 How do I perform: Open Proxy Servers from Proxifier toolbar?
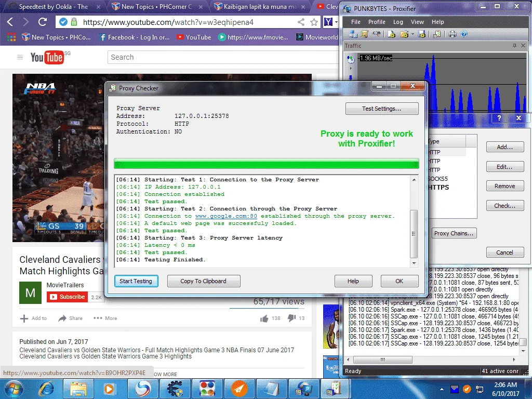(x=353, y=34)
